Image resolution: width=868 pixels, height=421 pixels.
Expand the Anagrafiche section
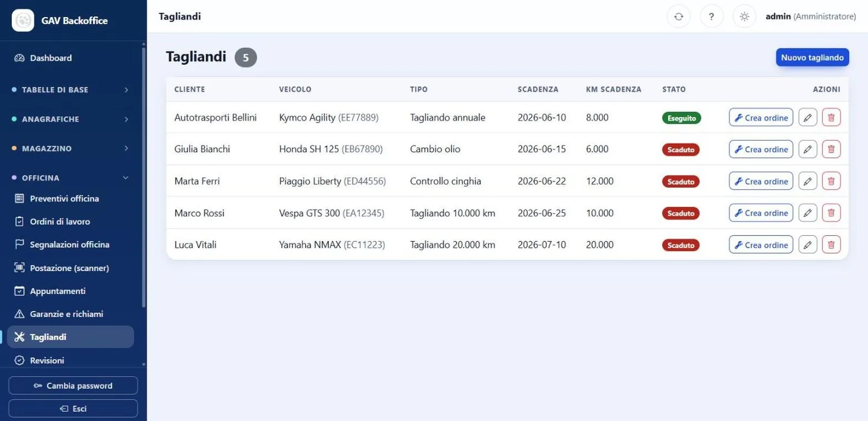point(70,119)
